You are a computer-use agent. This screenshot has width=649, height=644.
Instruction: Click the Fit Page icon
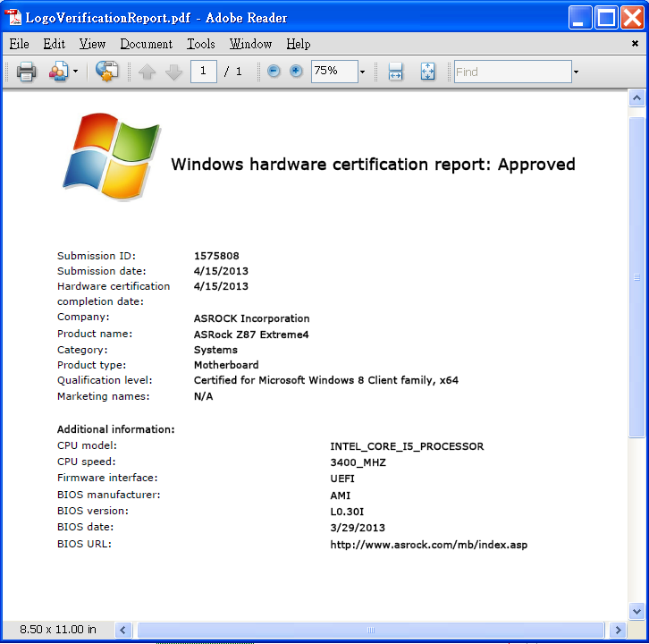tap(427, 72)
